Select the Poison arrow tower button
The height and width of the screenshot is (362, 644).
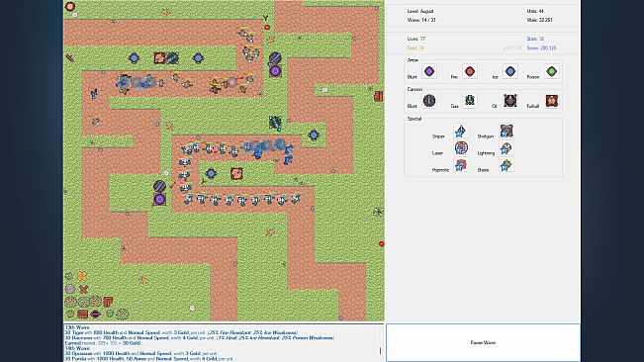click(x=552, y=71)
